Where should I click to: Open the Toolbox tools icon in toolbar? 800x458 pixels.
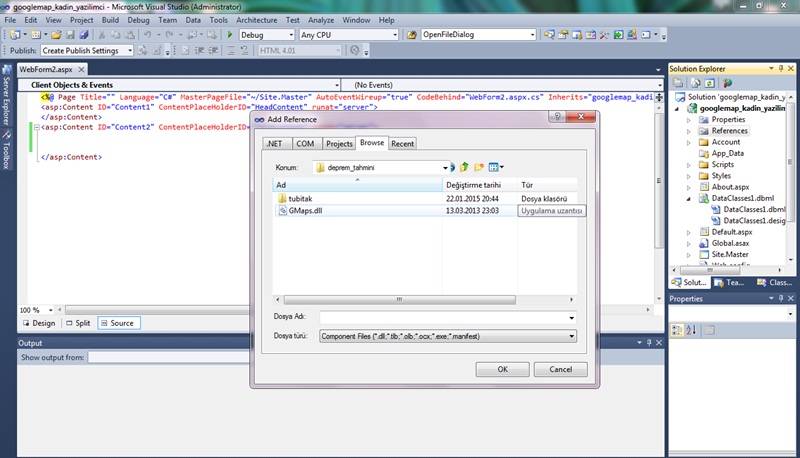tap(605, 35)
